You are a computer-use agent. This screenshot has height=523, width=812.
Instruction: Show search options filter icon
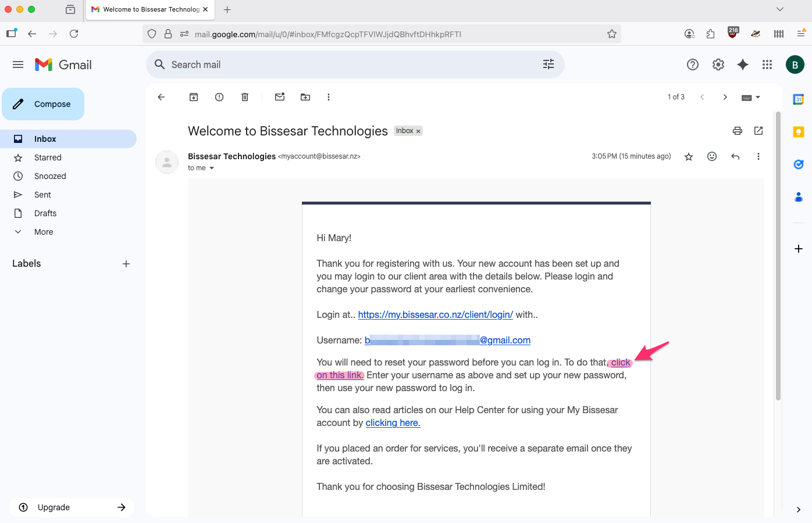click(x=549, y=65)
